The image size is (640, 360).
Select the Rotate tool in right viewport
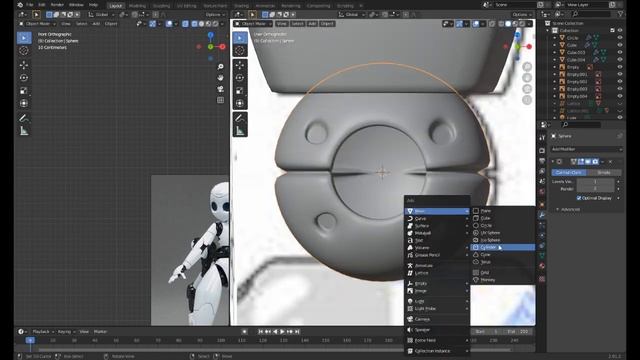tap(240, 78)
